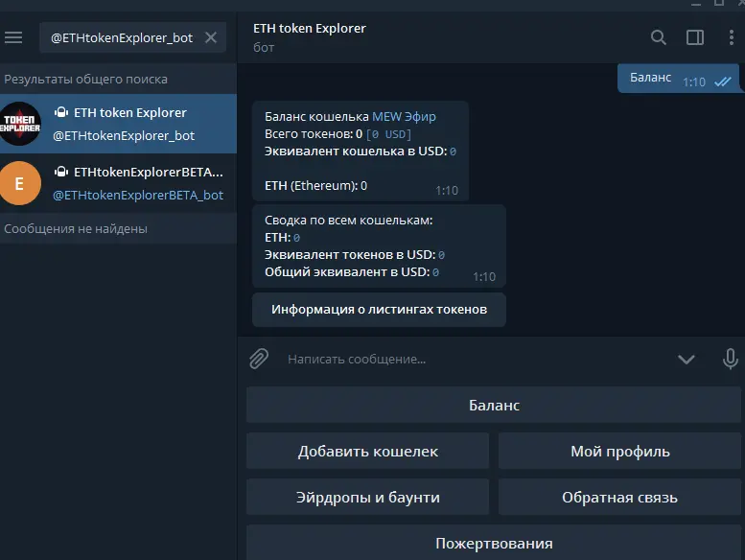The height and width of the screenshot is (560, 745).
Task: Click the TOKEN EXPLORER avatar thumbnail
Action: point(19,124)
